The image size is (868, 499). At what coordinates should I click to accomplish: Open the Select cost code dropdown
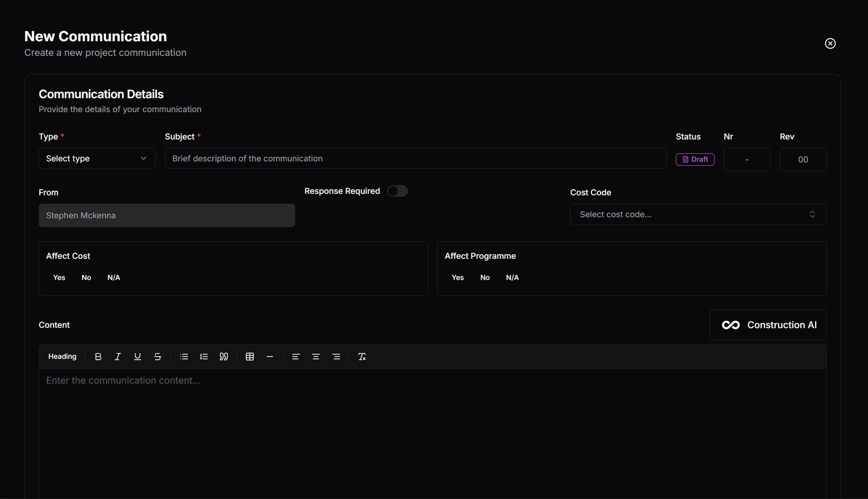pos(698,214)
